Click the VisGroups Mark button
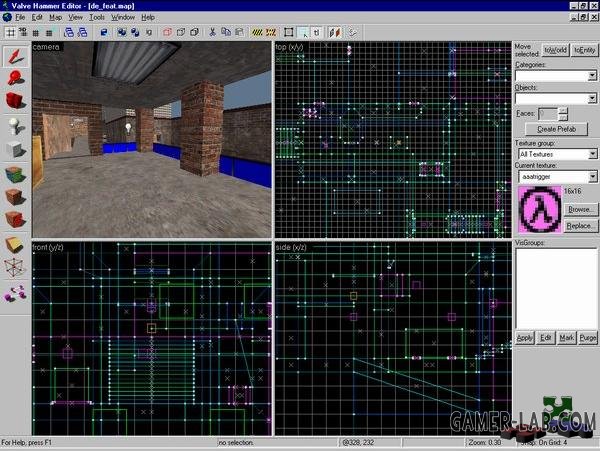Screen dimensions: 600x451 click(566, 338)
